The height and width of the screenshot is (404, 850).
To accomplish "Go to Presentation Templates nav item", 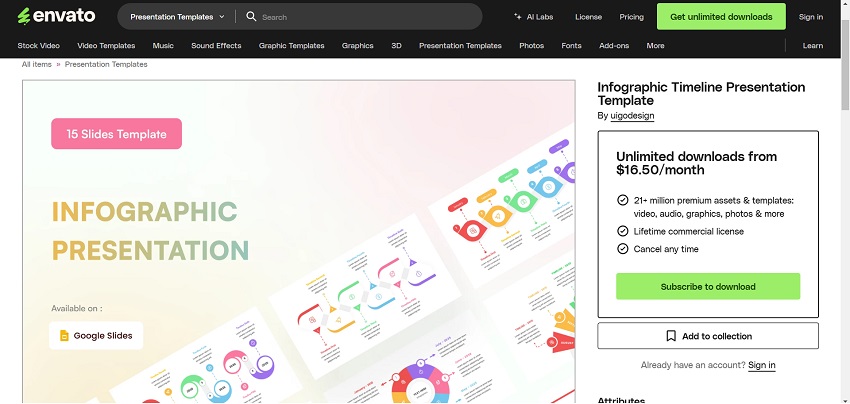I will pyautogui.click(x=460, y=46).
